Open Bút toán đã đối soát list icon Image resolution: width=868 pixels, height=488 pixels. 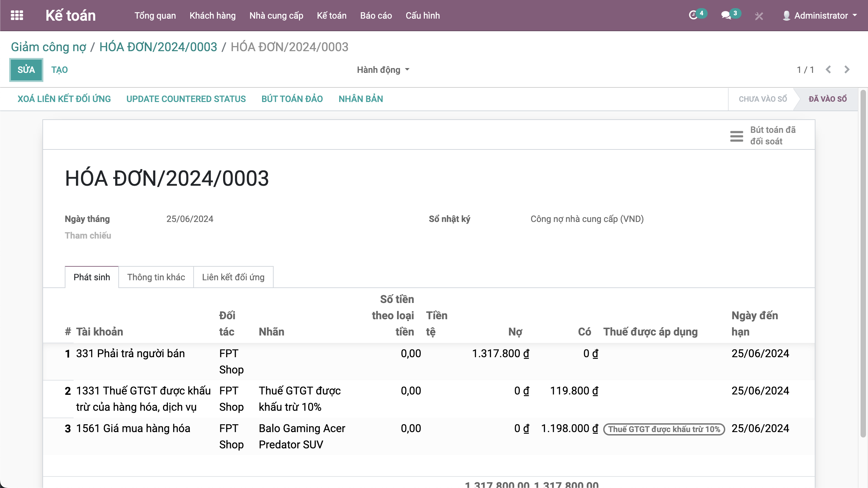[x=736, y=136]
